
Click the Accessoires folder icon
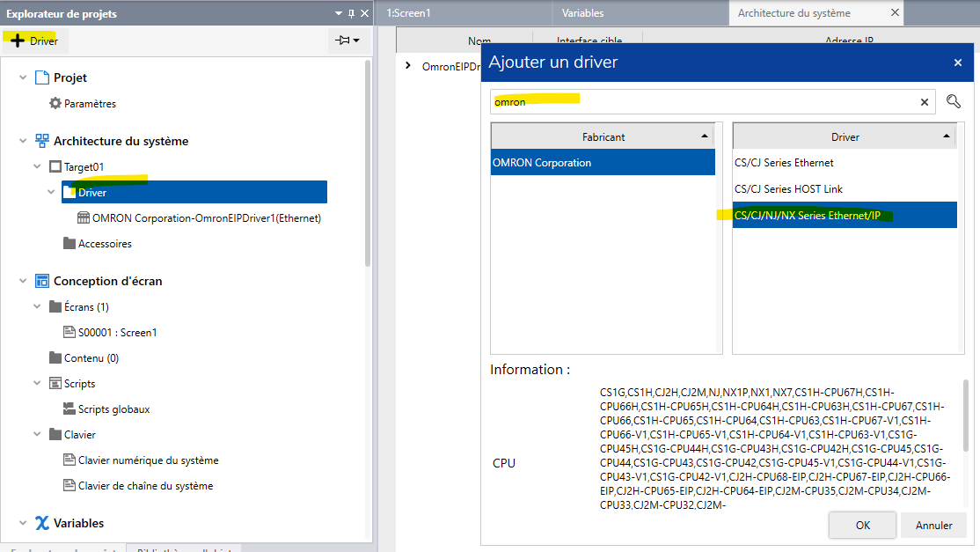coord(69,243)
